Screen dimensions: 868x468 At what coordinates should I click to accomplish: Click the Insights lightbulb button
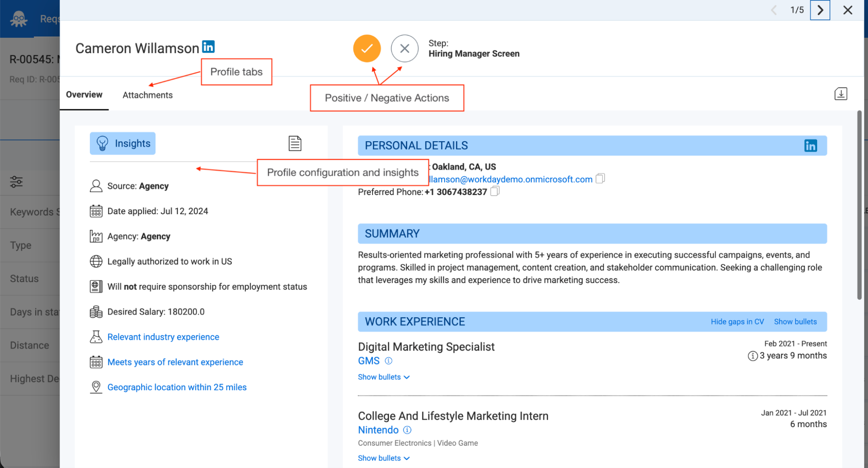click(x=122, y=143)
